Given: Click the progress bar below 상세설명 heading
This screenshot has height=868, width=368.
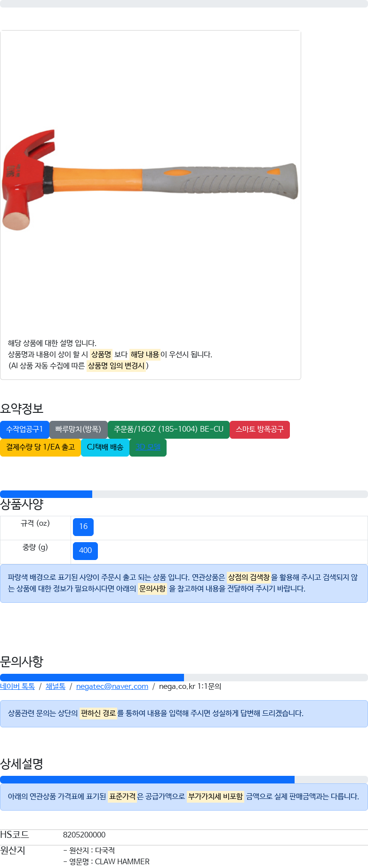Looking at the screenshot, I should tap(184, 780).
